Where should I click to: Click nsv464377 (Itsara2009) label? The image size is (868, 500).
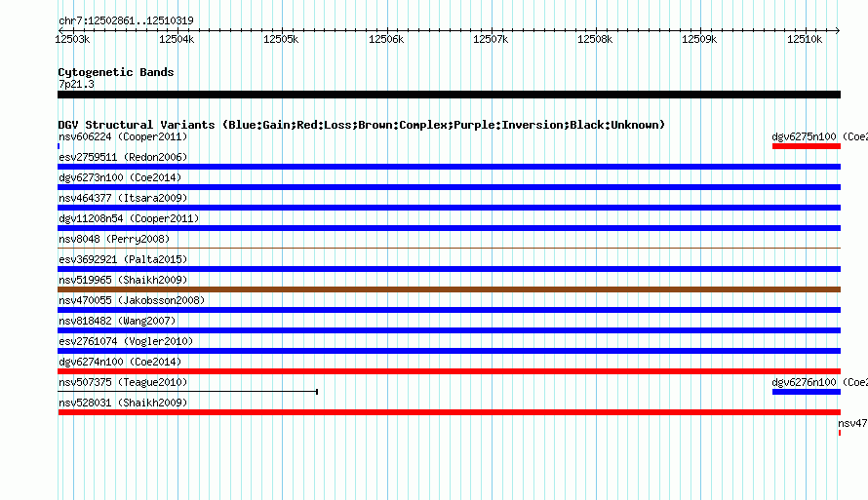tap(123, 198)
